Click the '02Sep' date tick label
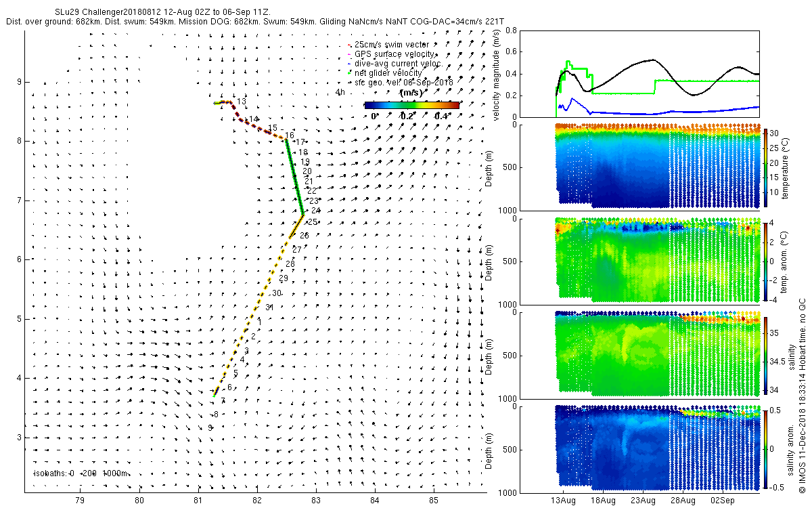The height and width of the screenshot is (508, 812). pos(723,501)
